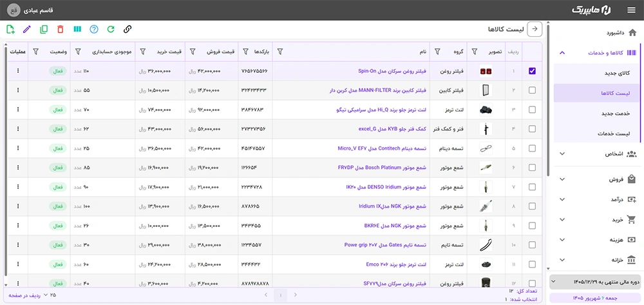Viewport: 644px width, 305px height.
Task: Open row actions for Contitech Micro_V row
Action: coord(18,148)
